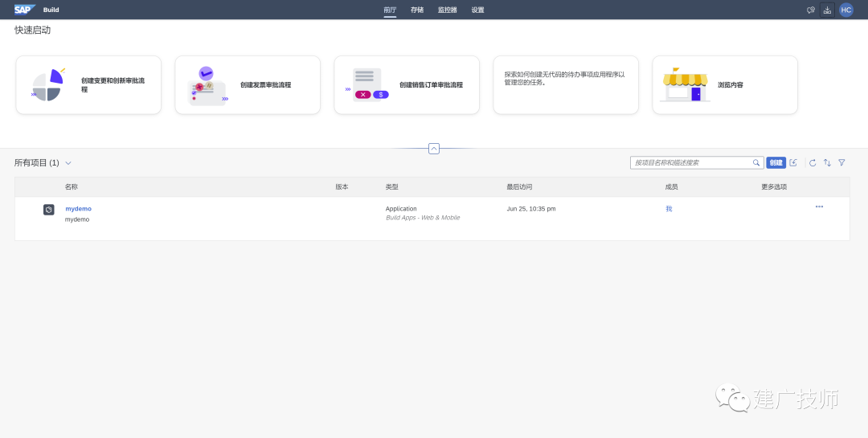
Task: Refresh the project list
Action: 813,163
